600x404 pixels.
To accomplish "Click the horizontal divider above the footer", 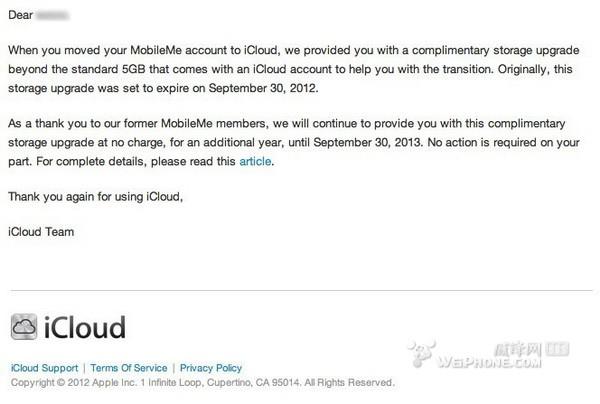I will pos(301,290).
